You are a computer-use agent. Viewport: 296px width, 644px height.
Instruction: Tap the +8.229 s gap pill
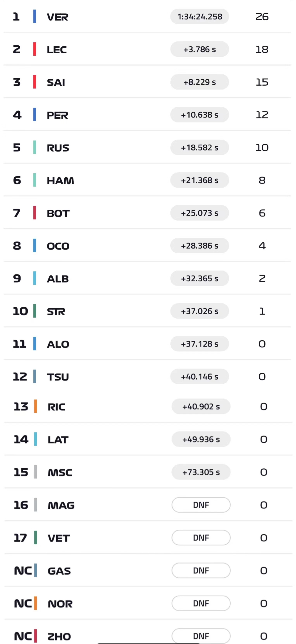(x=199, y=82)
